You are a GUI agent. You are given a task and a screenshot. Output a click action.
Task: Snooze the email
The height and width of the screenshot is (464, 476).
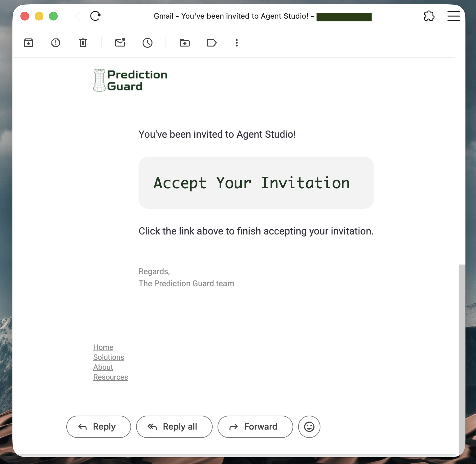click(148, 43)
